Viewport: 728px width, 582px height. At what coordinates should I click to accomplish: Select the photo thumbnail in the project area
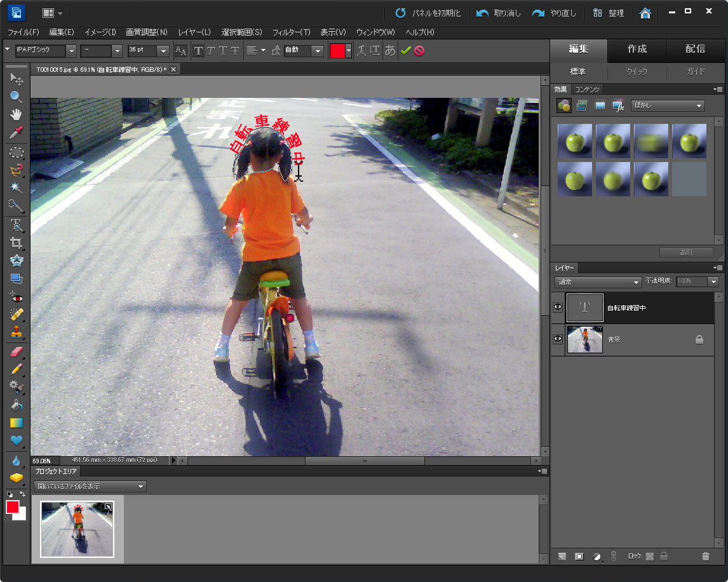(x=76, y=529)
